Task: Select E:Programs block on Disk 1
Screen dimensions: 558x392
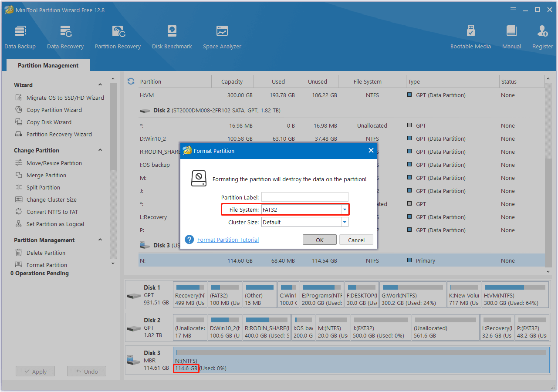Action: (x=321, y=295)
